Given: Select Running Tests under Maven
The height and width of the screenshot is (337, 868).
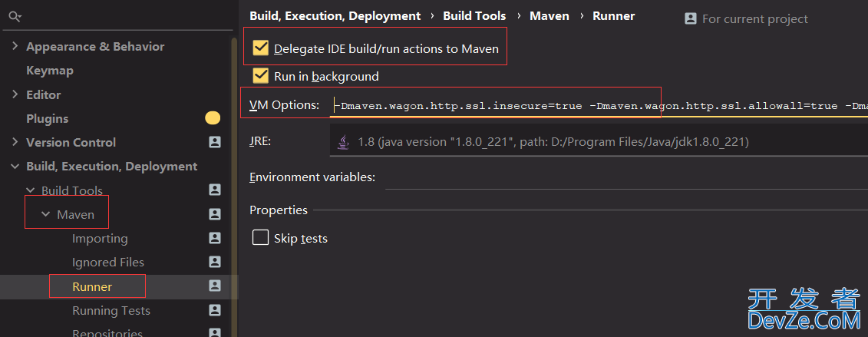Looking at the screenshot, I should tap(111, 311).
